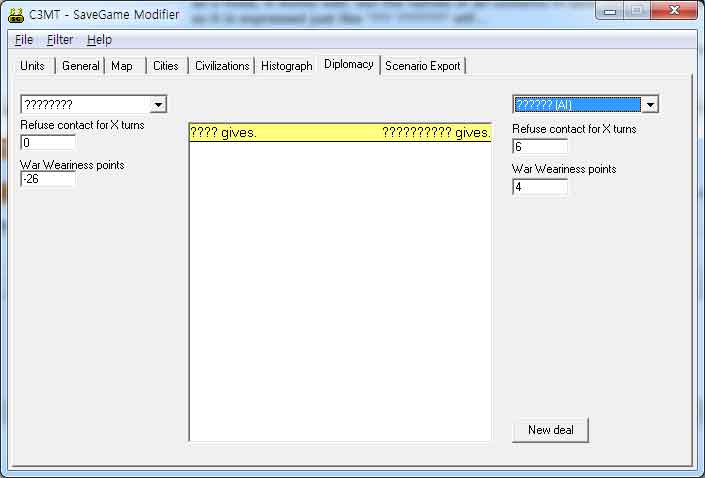
Task: Switch to the Units tab
Action: pyautogui.click(x=32, y=66)
